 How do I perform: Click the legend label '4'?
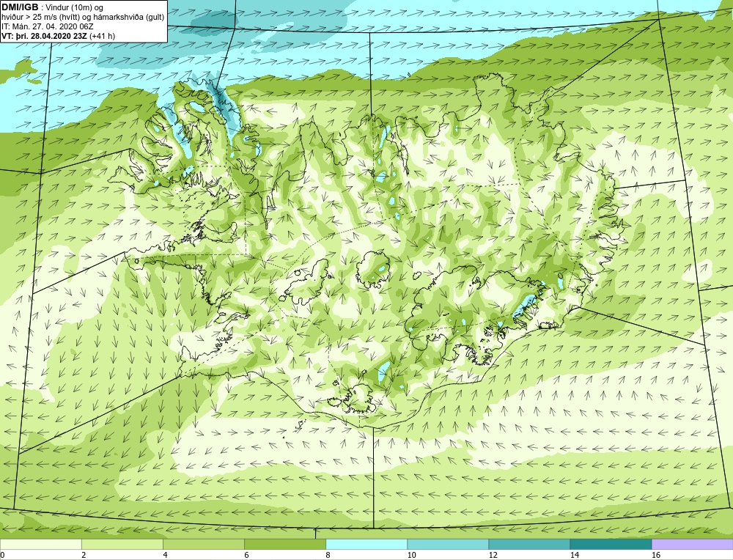pyautogui.click(x=165, y=555)
